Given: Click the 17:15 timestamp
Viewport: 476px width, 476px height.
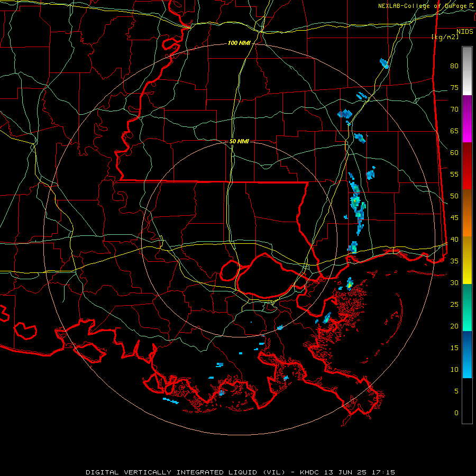Looking at the screenshot, I should coord(383,472).
